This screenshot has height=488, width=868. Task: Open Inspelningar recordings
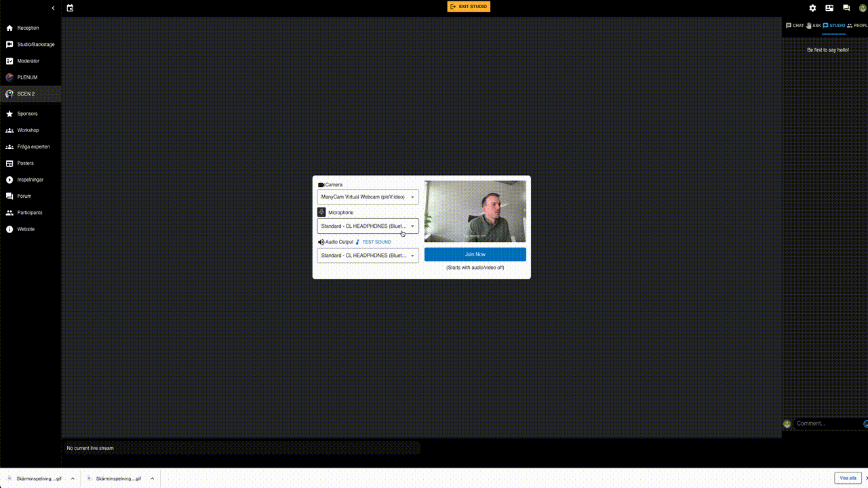tap(31, 180)
